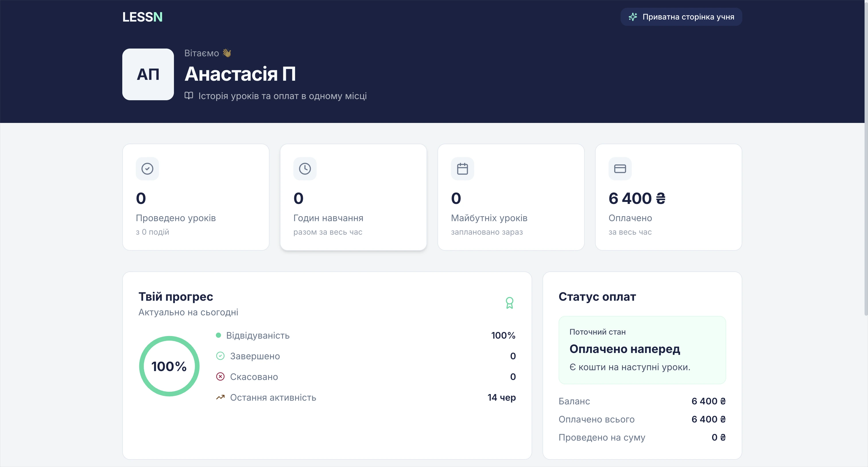
Task: Click the Баланс amount 6 400 ₴
Action: pos(709,401)
